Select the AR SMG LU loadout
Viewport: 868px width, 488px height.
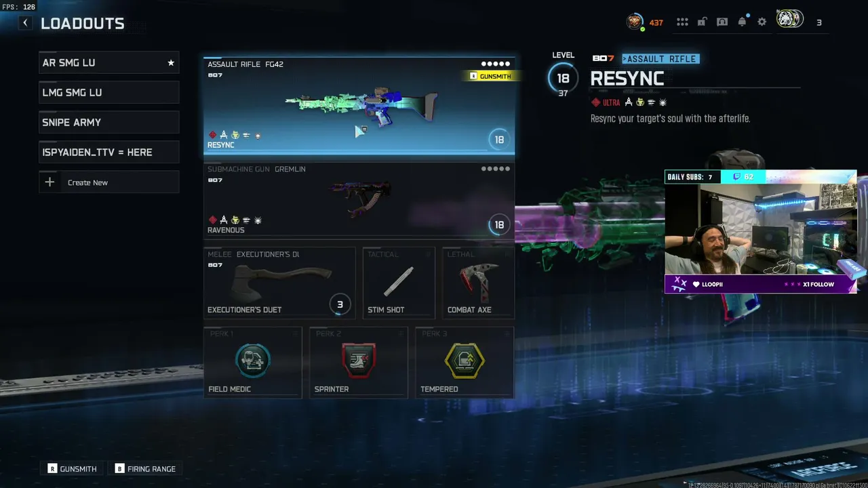pyautogui.click(x=108, y=62)
